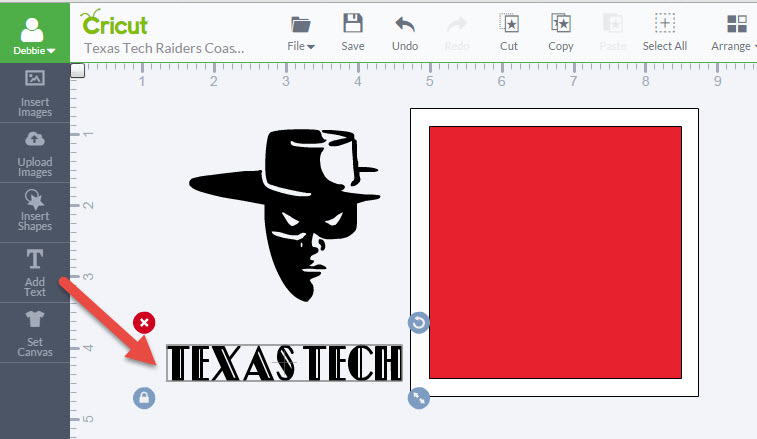
Task: Open the Set Canvas option
Action: coord(35,333)
